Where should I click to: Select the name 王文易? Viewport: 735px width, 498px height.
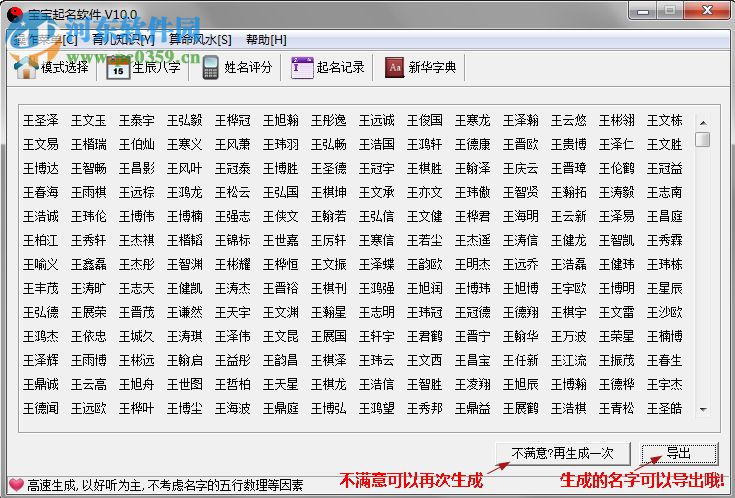(x=41, y=144)
